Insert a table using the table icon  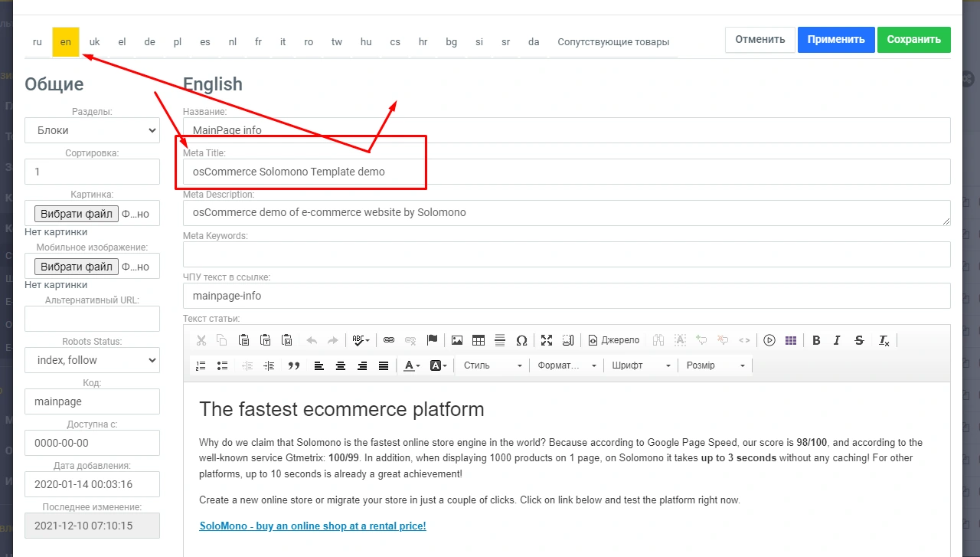(x=479, y=340)
